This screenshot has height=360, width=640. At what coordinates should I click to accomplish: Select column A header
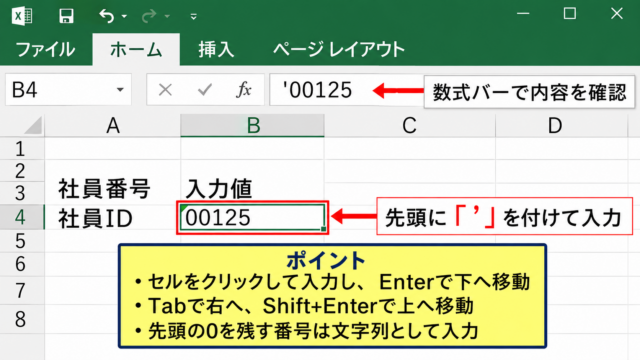(113, 125)
